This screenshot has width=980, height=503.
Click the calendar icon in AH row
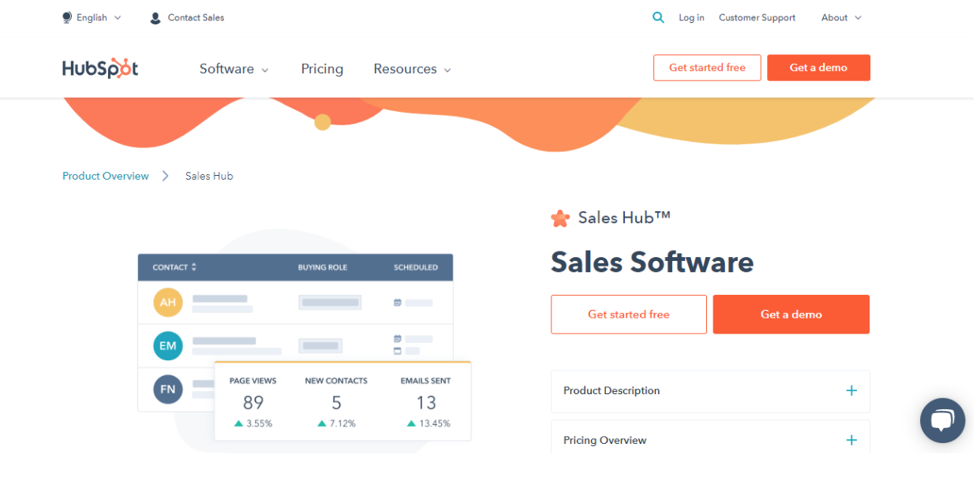[398, 302]
